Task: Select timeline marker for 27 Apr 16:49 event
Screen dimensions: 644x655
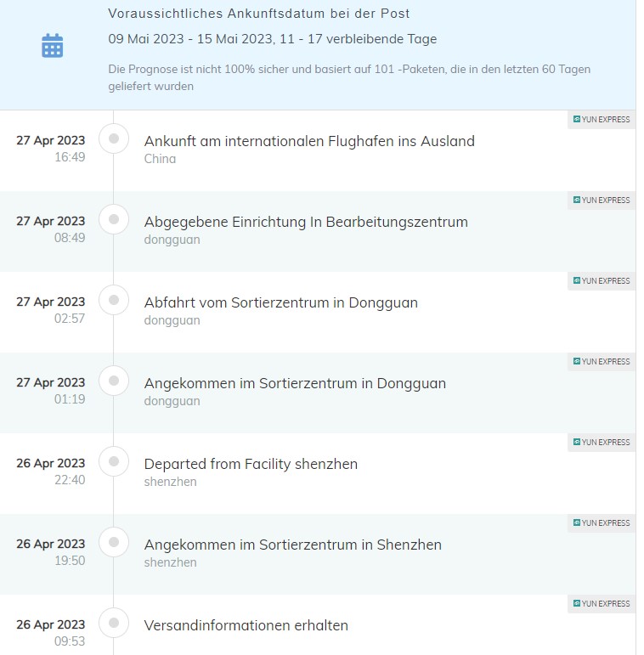Action: [x=114, y=138]
